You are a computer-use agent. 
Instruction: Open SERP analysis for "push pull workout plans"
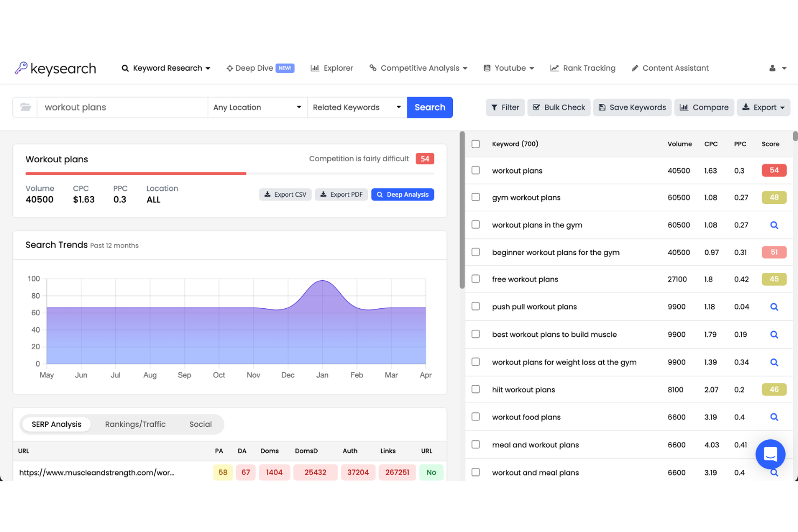pos(774,307)
